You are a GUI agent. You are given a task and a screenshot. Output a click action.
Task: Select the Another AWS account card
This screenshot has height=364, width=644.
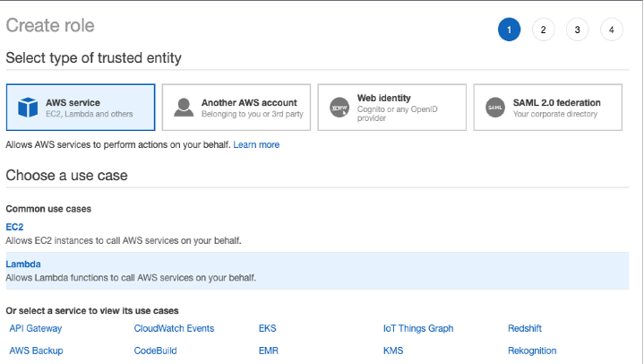point(236,108)
